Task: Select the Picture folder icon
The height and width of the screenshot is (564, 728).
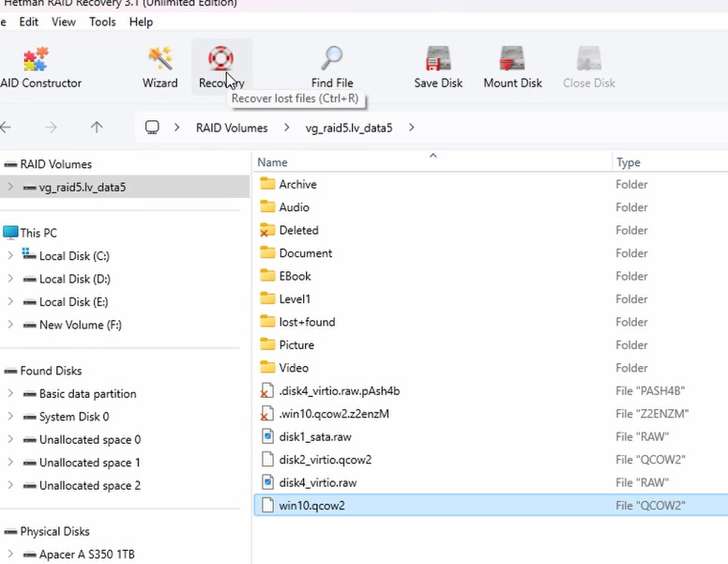Action: point(267,344)
